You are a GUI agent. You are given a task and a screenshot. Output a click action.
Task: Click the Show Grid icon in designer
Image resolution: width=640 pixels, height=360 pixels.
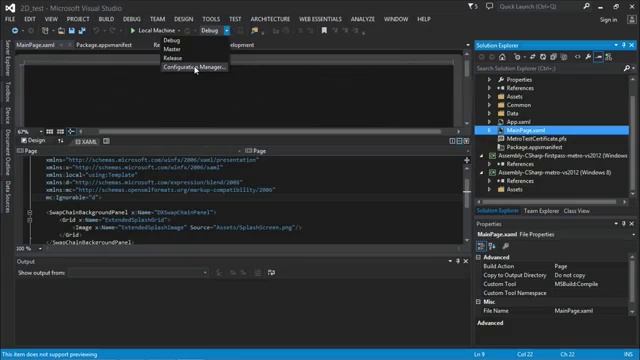click(x=49, y=131)
